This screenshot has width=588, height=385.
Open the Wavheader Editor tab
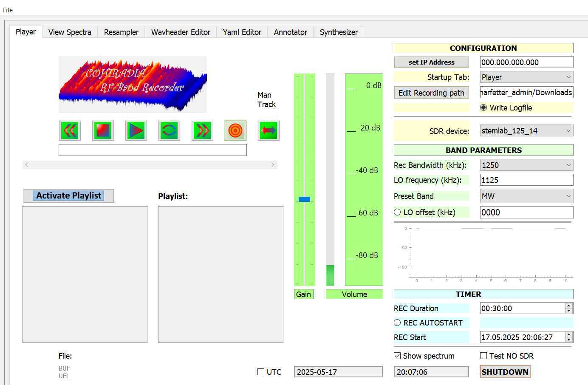pyautogui.click(x=181, y=32)
